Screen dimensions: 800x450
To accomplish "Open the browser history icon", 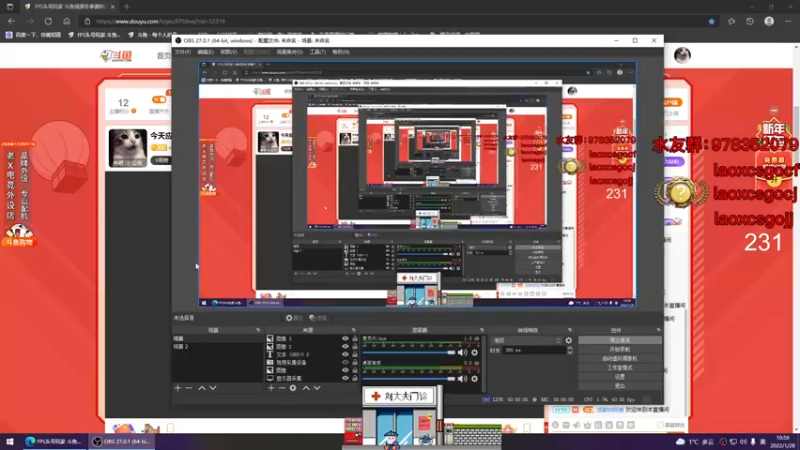I will click(x=749, y=21).
